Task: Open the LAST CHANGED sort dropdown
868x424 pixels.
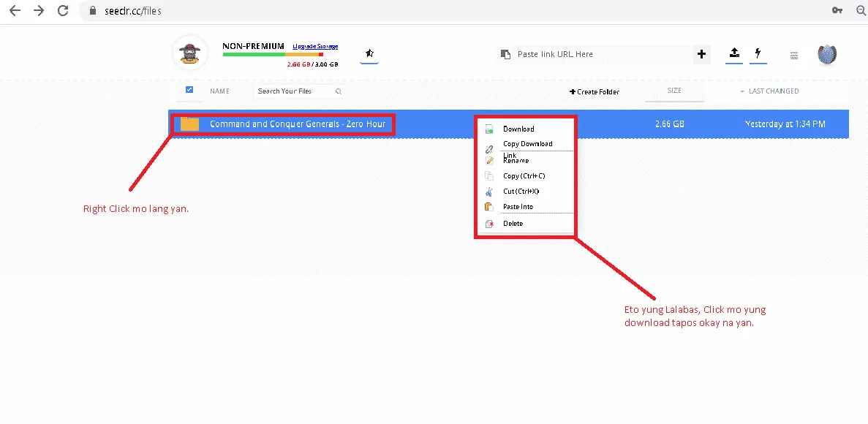Action: 769,91
